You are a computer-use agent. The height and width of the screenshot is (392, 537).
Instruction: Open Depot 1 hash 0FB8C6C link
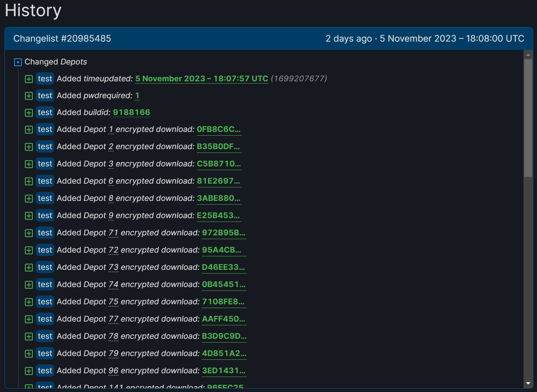click(219, 129)
